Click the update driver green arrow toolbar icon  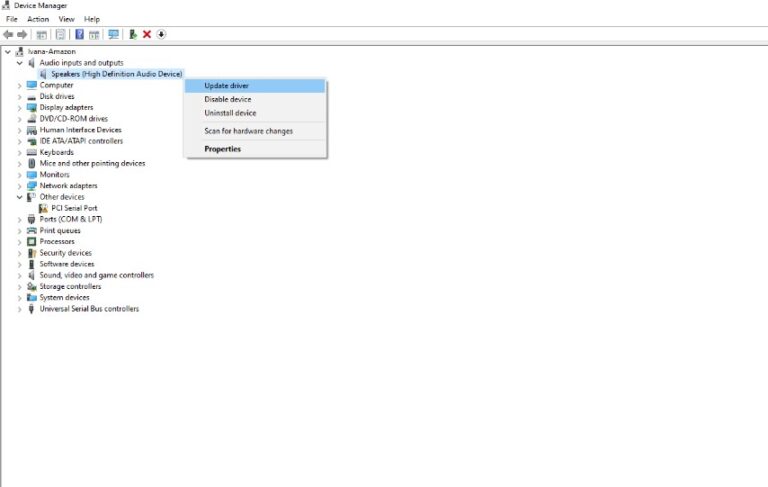pyautogui.click(x=132, y=34)
